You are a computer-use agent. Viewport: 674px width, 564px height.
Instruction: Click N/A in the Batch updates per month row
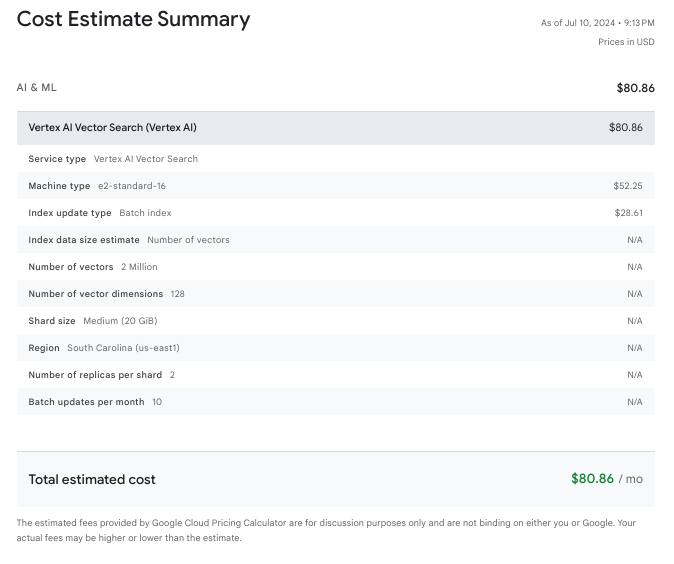pos(634,402)
